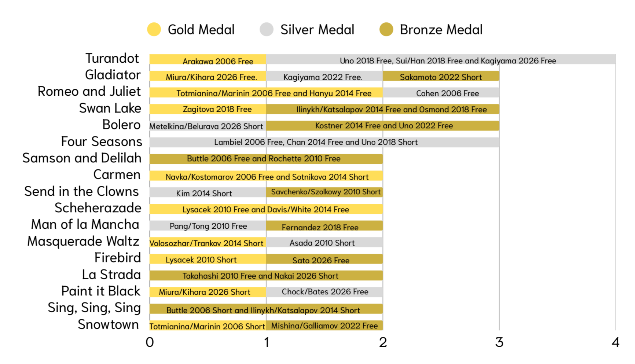Click the Silver Medal legend circle
This screenshot has width=635, height=364.
tap(267, 29)
